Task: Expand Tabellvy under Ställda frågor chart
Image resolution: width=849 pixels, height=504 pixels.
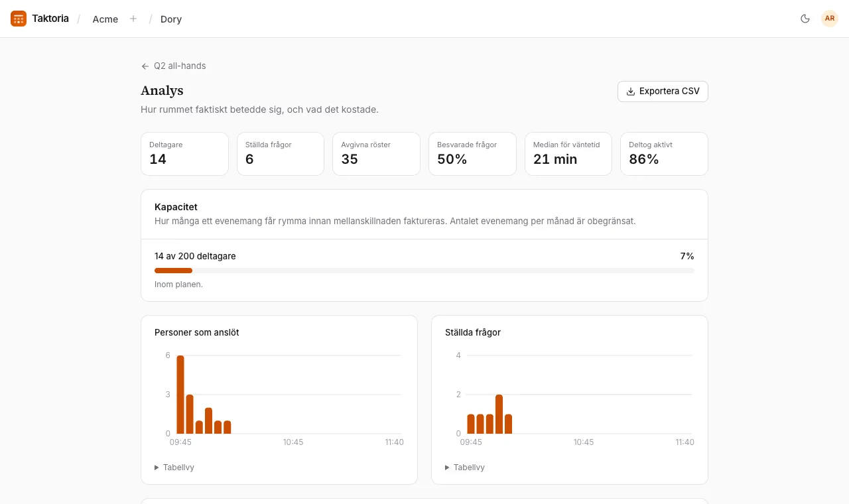Action: tap(465, 468)
